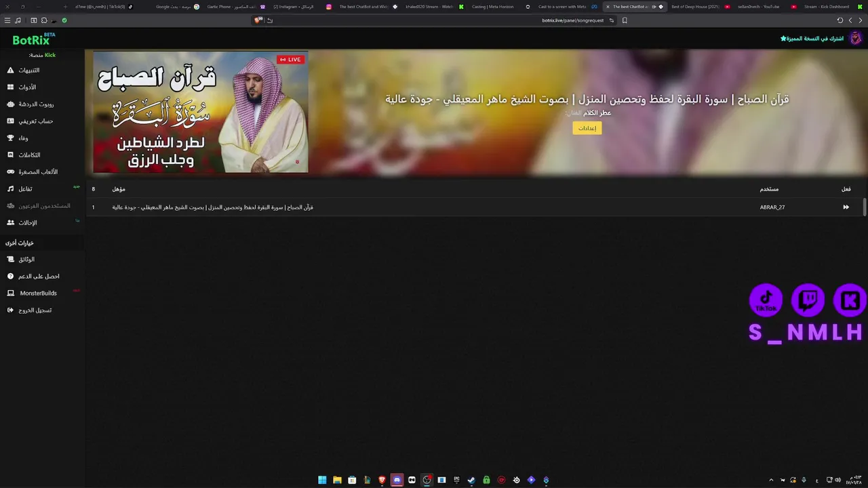Open the browser hamburger menu
The width and height of the screenshot is (868, 488).
7,20
